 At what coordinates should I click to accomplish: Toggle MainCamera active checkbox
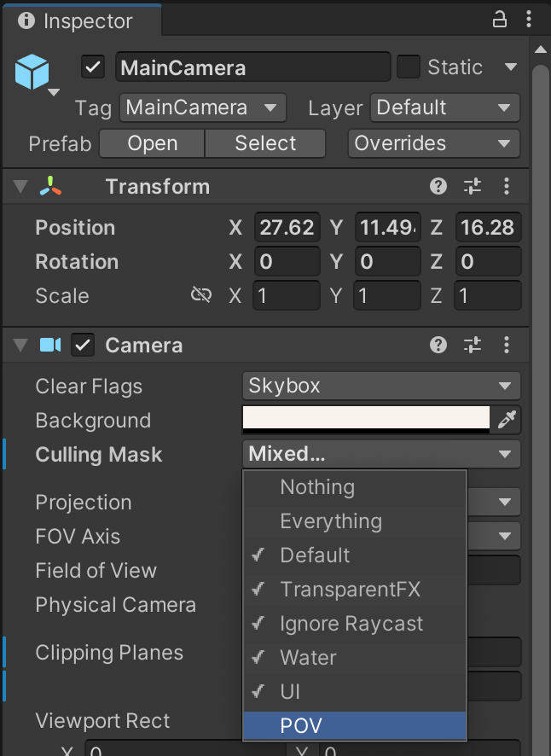(x=93, y=67)
